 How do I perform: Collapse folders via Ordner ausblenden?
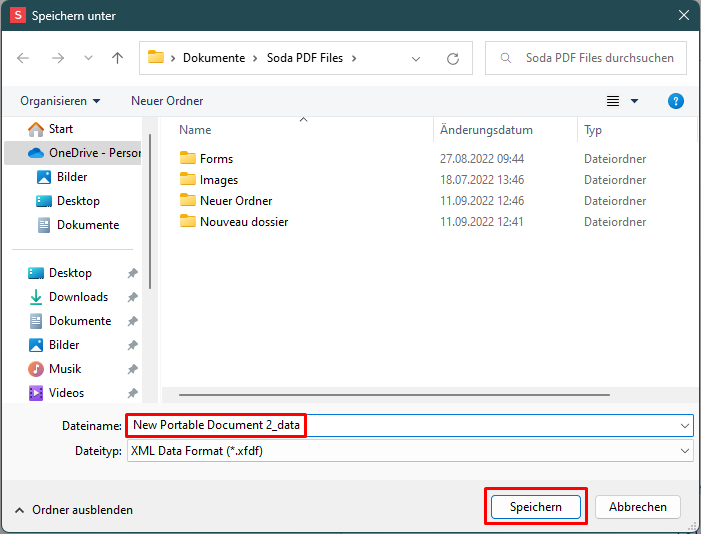(74, 510)
